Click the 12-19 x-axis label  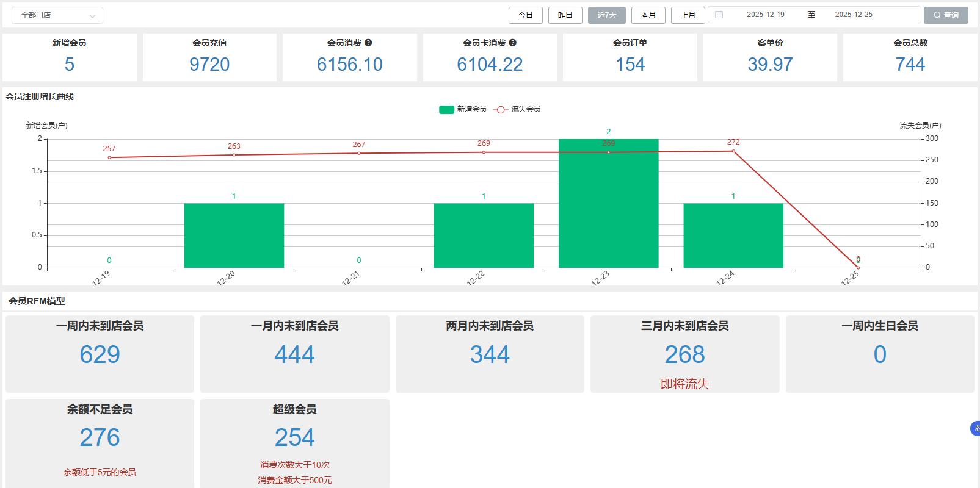(101, 278)
